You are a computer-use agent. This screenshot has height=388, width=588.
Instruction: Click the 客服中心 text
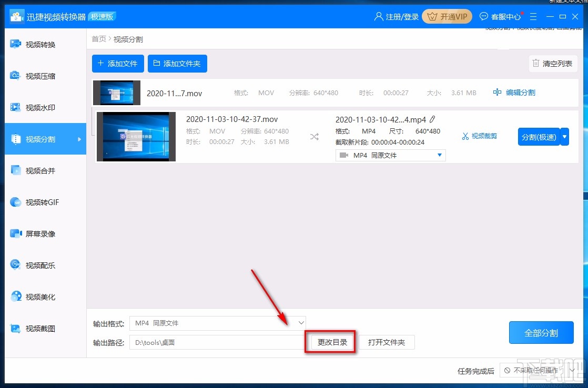tap(505, 17)
